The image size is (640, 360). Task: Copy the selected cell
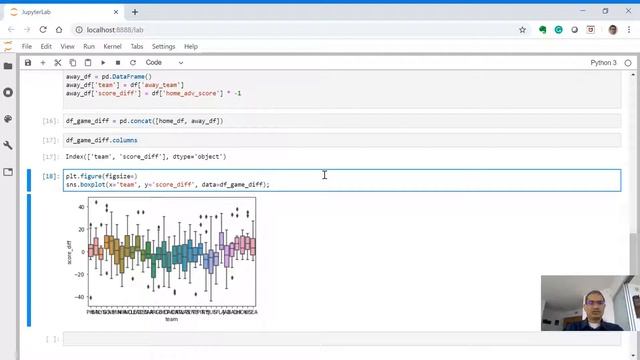[x=73, y=63]
